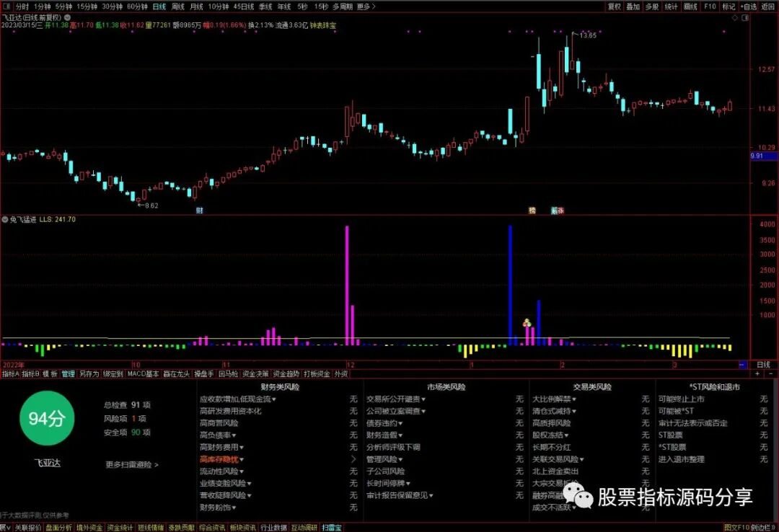Switch to the 1分钟 period
This screenshot has width=779, height=532.
[43, 6]
